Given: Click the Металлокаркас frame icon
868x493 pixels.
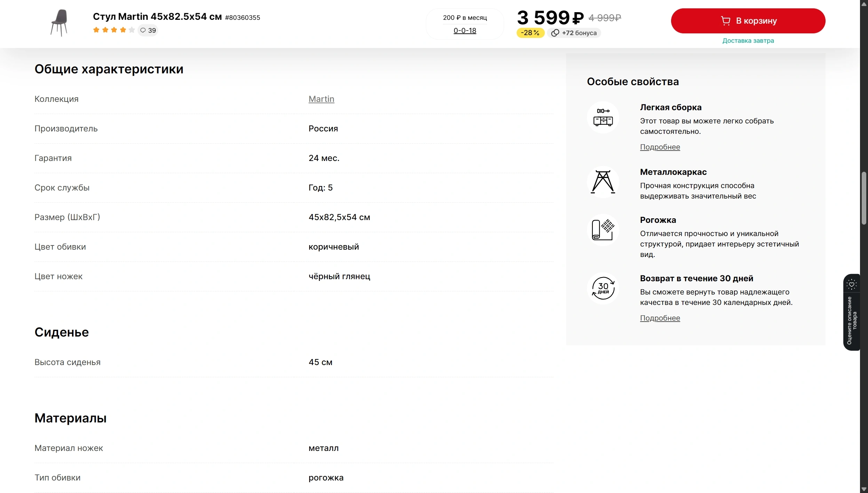Looking at the screenshot, I should click(x=603, y=182).
